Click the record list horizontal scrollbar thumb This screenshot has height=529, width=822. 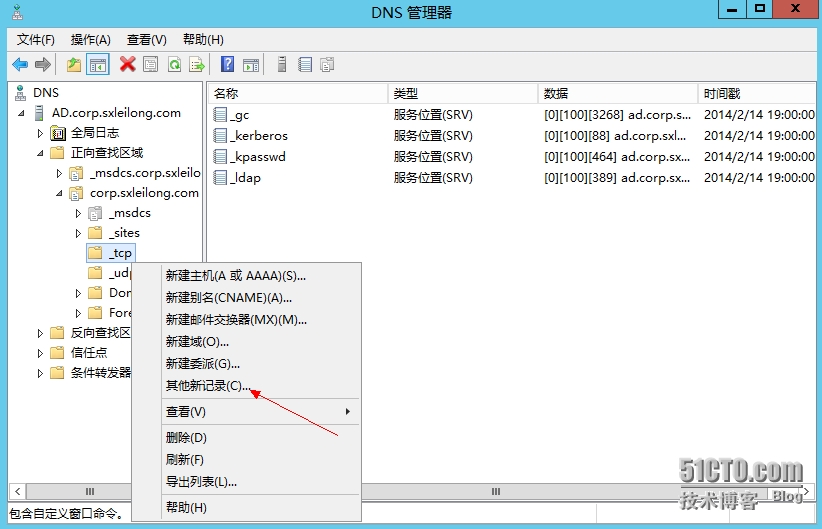(x=495, y=491)
